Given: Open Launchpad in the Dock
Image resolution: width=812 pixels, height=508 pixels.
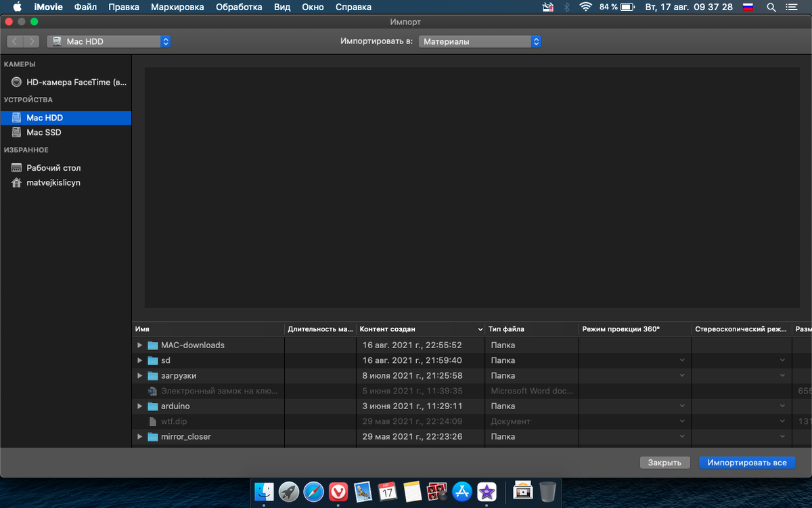Looking at the screenshot, I should tap(289, 491).
